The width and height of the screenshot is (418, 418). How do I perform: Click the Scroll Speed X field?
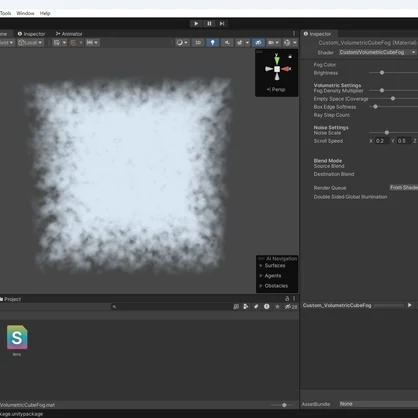click(382, 141)
